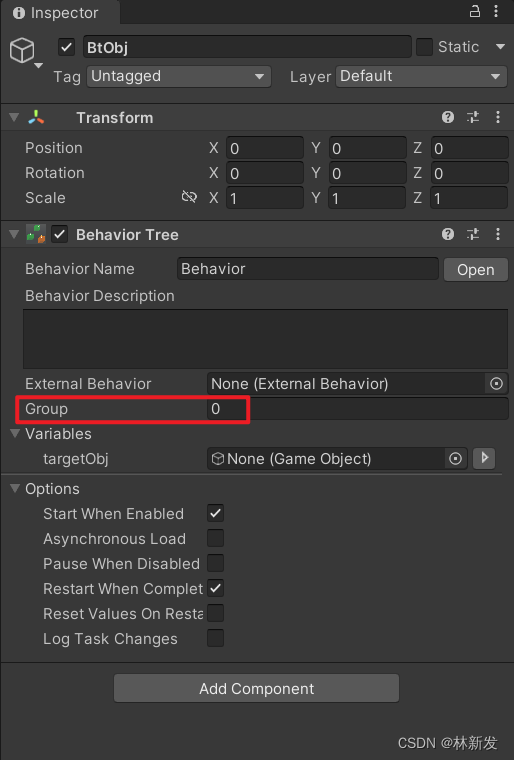Open the Inspector panel kebab menu
514x760 pixels.
[x=496, y=11]
